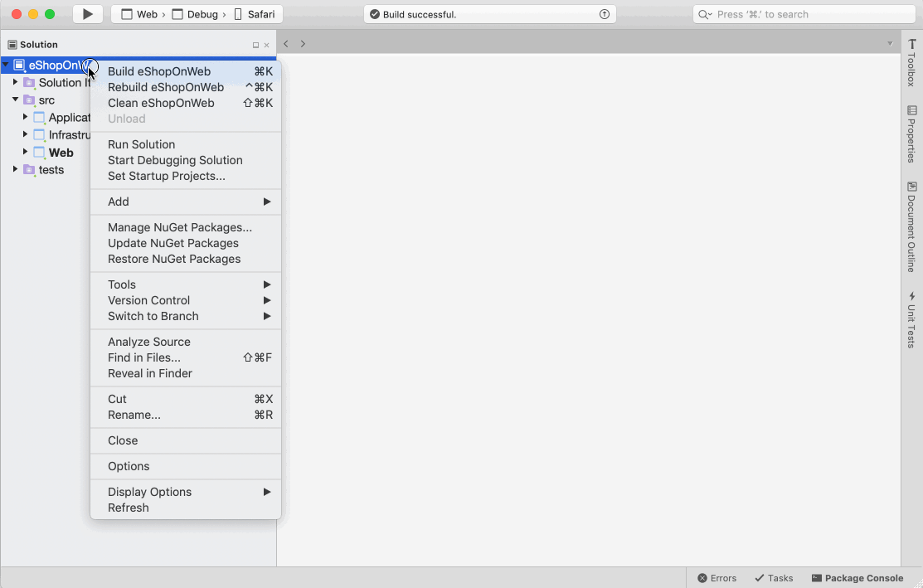Open solution Options from menu
The height and width of the screenshot is (588, 923).
[186, 466]
